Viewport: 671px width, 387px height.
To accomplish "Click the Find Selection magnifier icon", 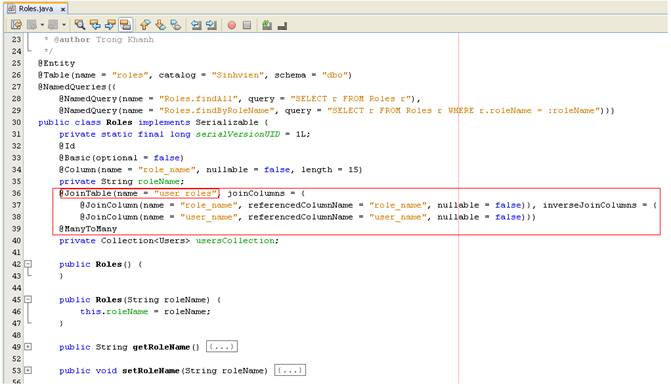I will pos(80,25).
